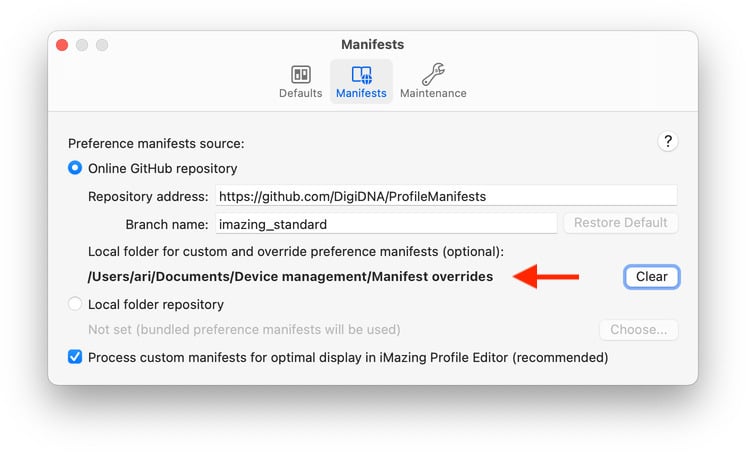Uncheck Process custom manifests checkbox
746x452 pixels.
[75, 357]
